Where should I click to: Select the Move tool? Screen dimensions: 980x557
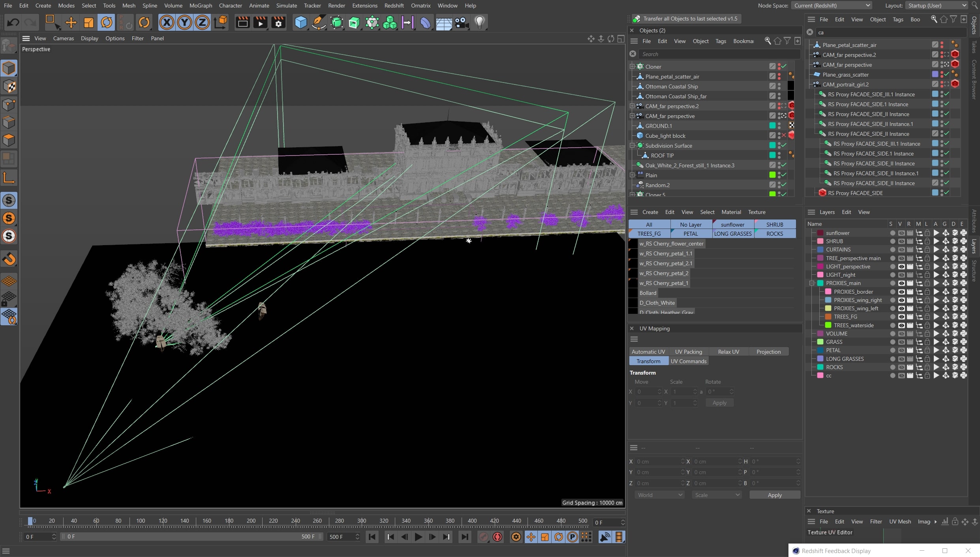71,22
